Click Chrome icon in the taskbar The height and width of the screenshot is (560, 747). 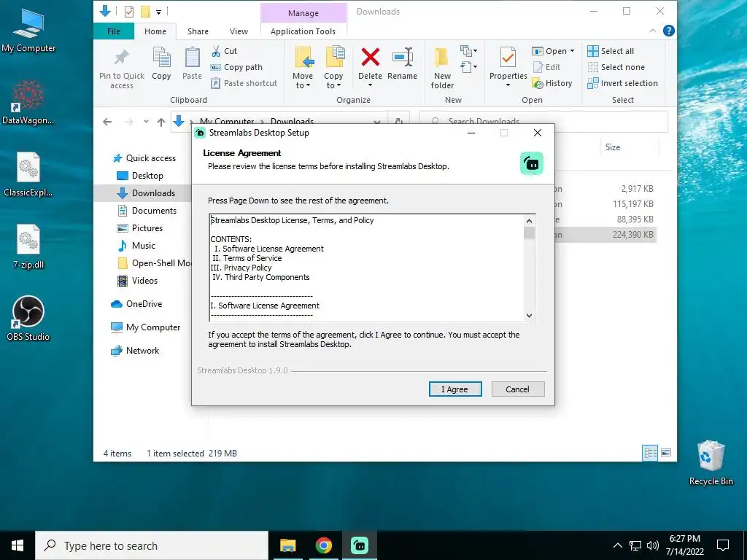click(323, 545)
